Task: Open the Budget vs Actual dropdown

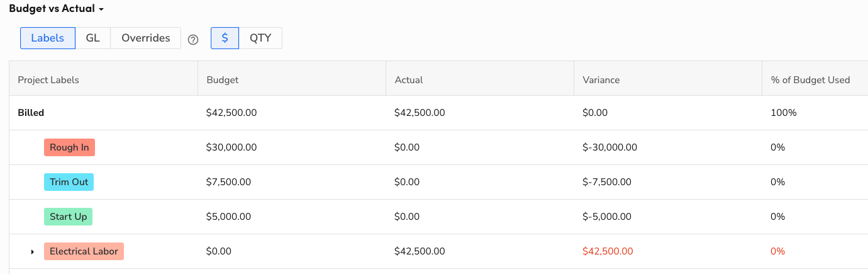Action: [56, 9]
